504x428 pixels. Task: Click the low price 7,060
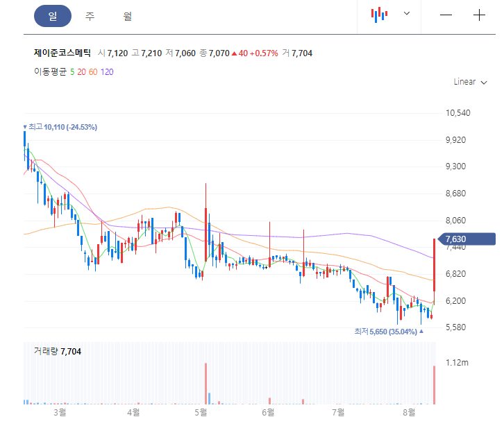(185, 53)
